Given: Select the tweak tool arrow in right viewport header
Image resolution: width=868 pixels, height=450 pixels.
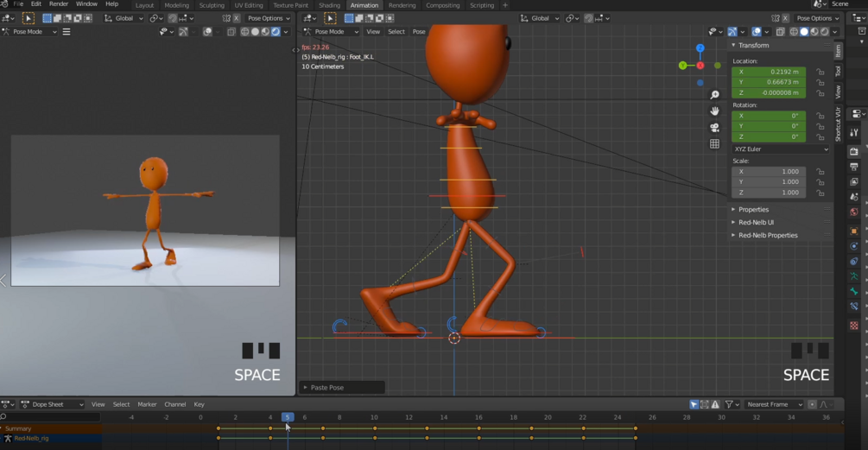Looking at the screenshot, I should tap(330, 18).
